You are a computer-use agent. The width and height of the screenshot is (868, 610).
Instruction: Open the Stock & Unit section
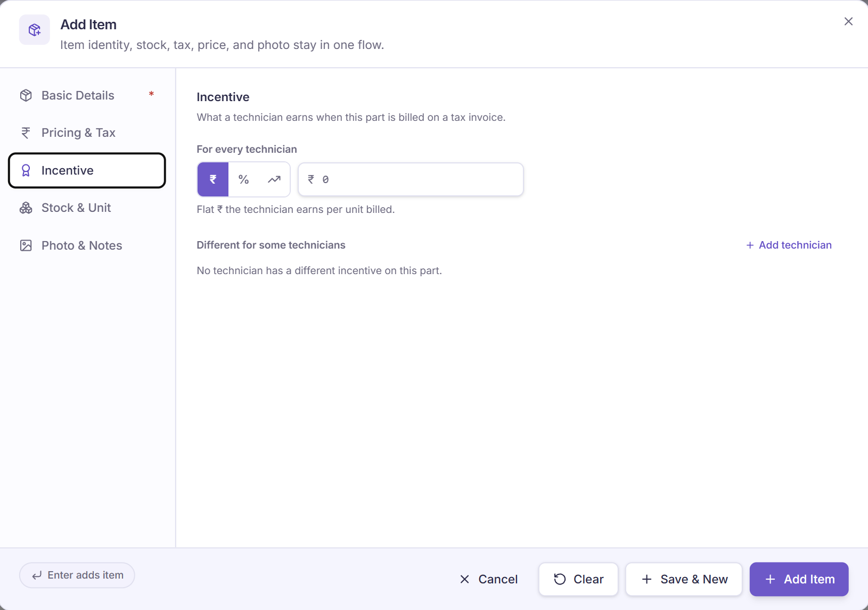87,208
